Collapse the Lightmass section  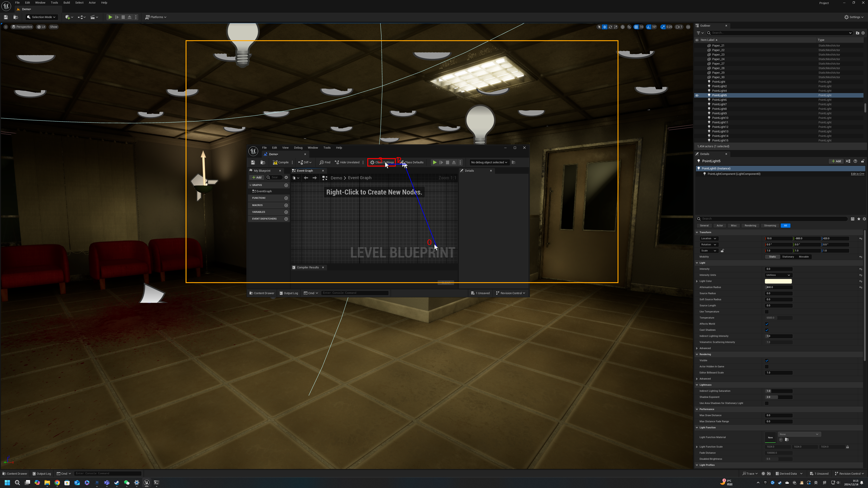pyautogui.click(x=697, y=385)
